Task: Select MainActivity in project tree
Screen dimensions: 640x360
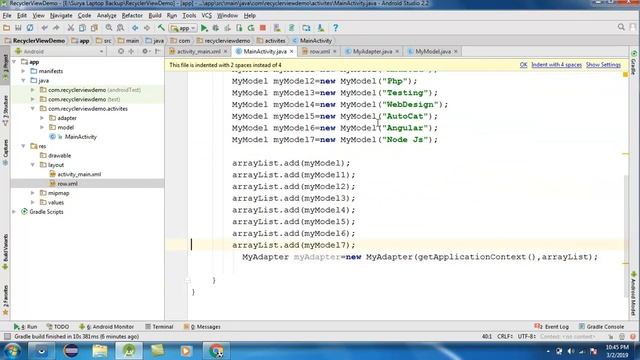Action: 80,137
